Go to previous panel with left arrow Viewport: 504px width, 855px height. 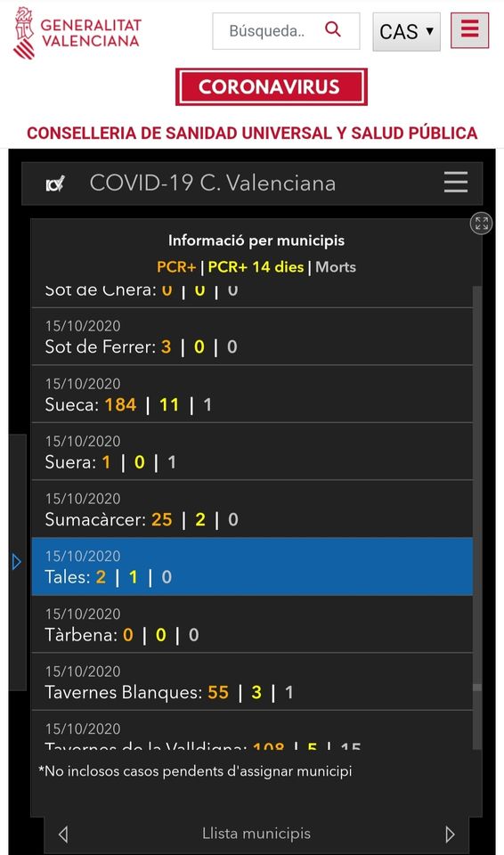(x=63, y=834)
